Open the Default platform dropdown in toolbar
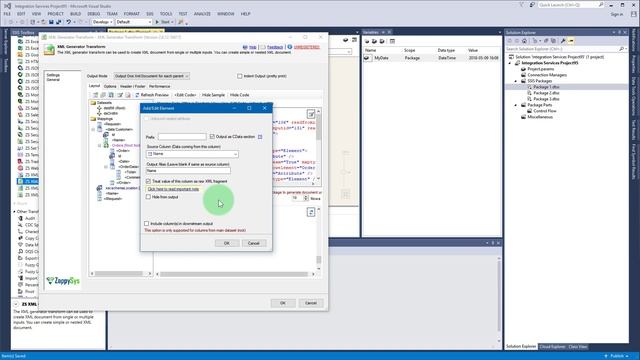 (x=133, y=22)
